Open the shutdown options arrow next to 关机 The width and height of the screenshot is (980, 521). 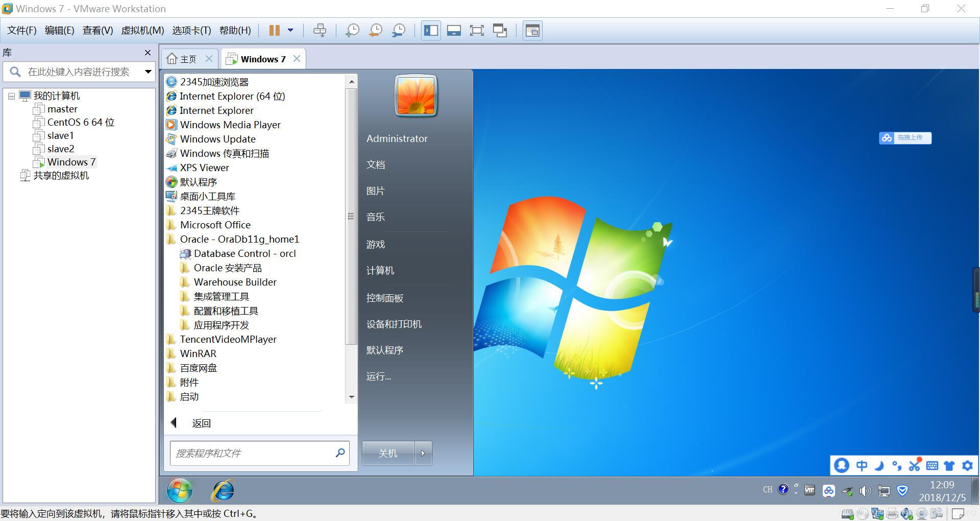point(423,453)
